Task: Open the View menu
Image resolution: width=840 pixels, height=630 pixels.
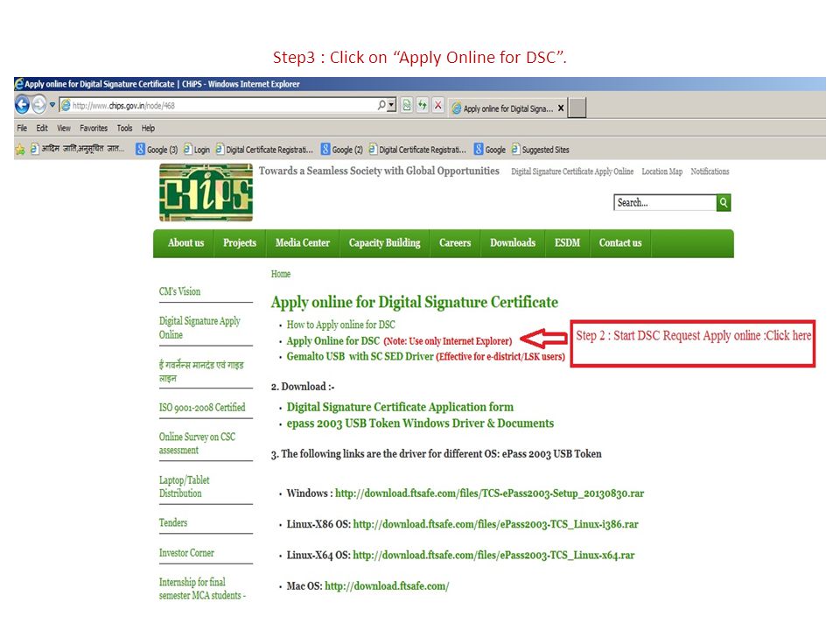Action: 64,128
